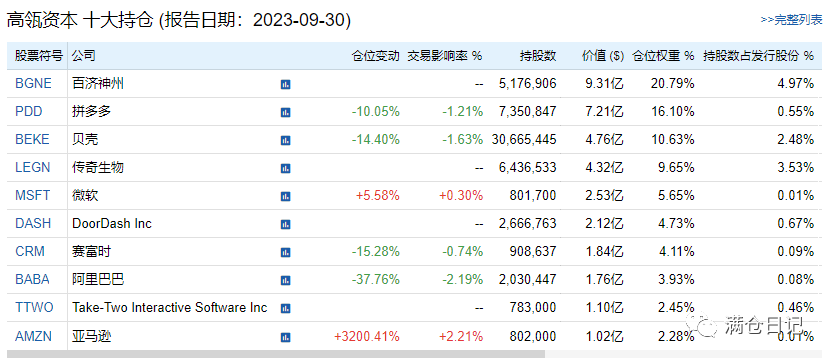The width and height of the screenshot is (830, 361).
Task: Open the MSFT ticker symbol link
Action: [32, 195]
